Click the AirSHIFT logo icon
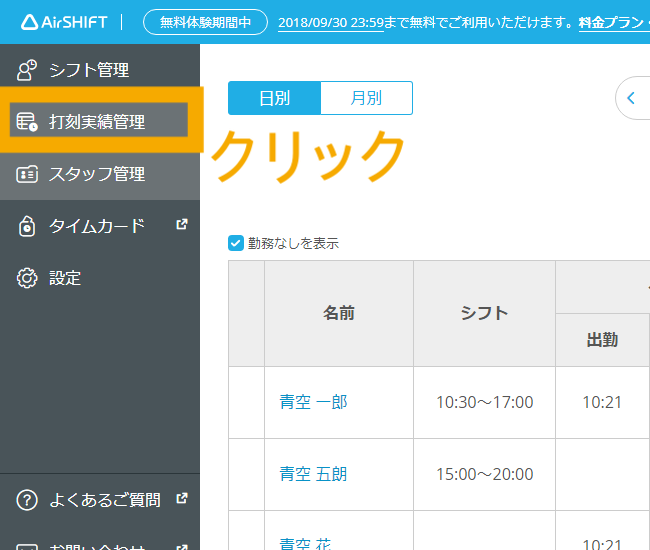This screenshot has height=550, width=650. tap(29, 22)
